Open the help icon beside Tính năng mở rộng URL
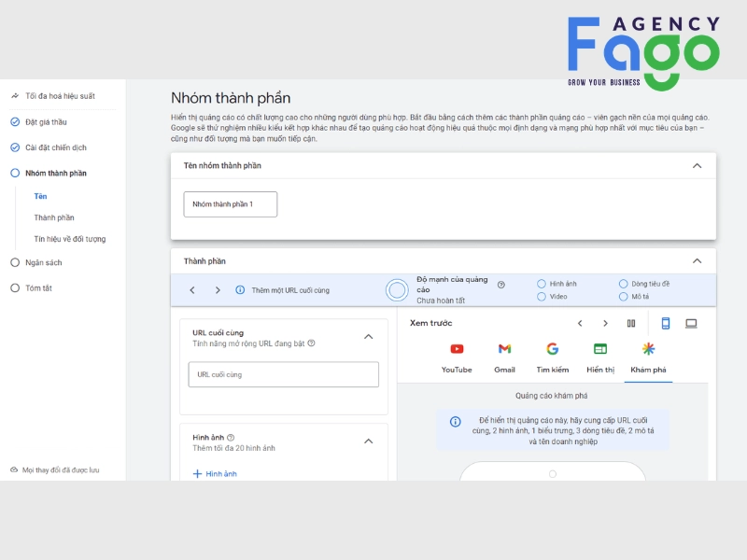 pyautogui.click(x=311, y=343)
